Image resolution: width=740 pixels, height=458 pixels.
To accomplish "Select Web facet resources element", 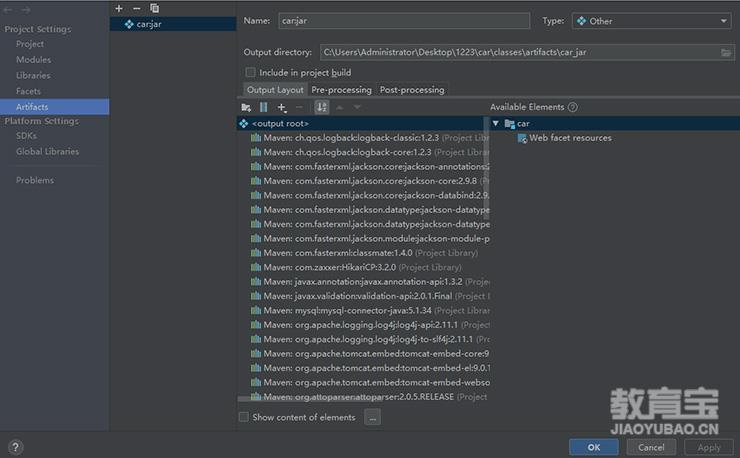I will [564, 138].
